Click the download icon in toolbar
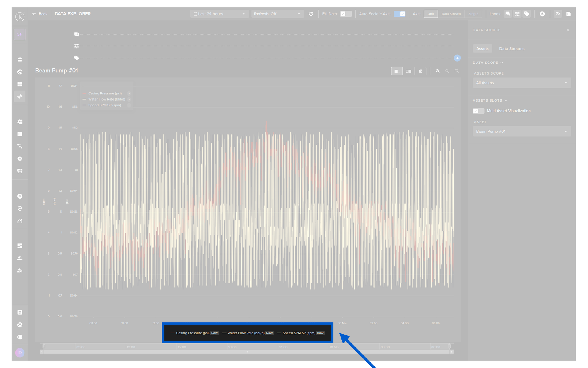This screenshot has width=588, height=368. 542,14
